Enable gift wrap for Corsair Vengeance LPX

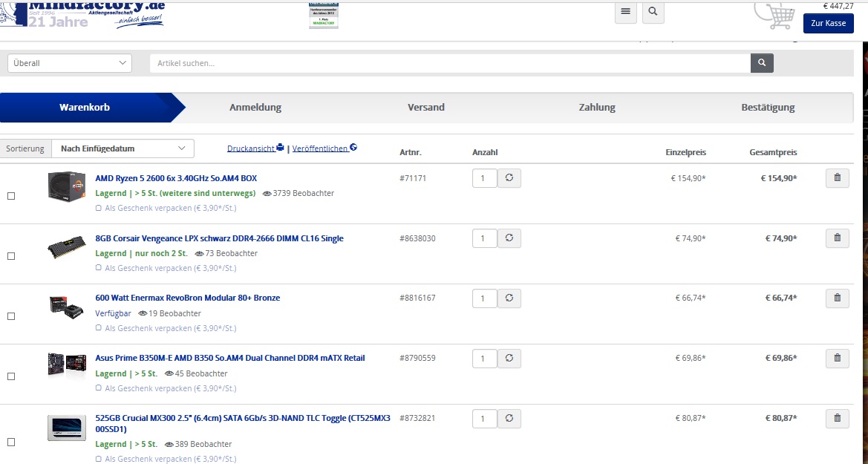coord(99,268)
